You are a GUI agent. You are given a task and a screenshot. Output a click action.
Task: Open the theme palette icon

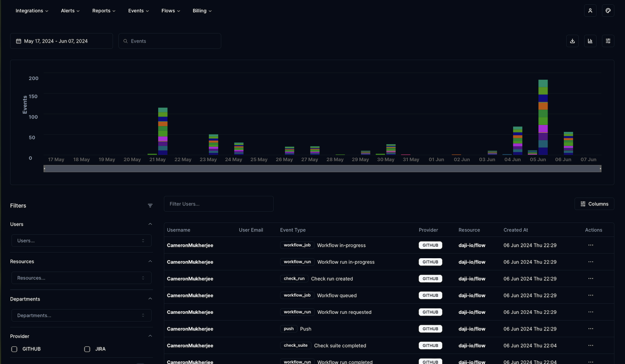(608, 11)
